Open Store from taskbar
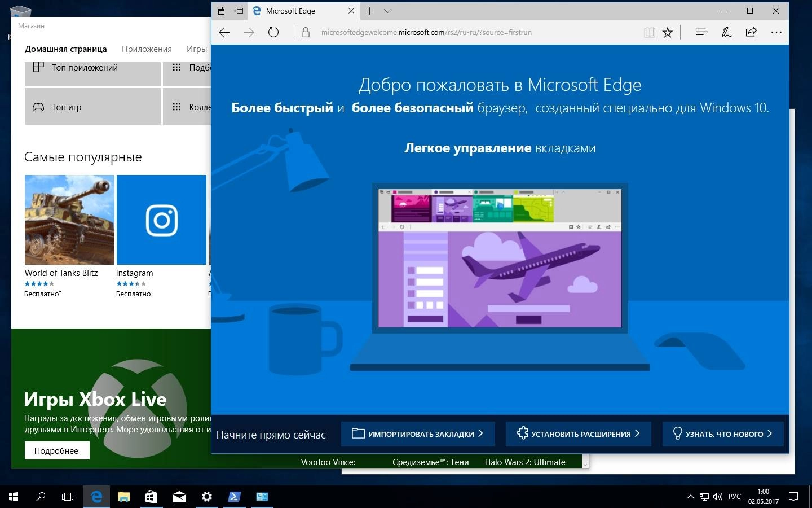 [x=151, y=497]
